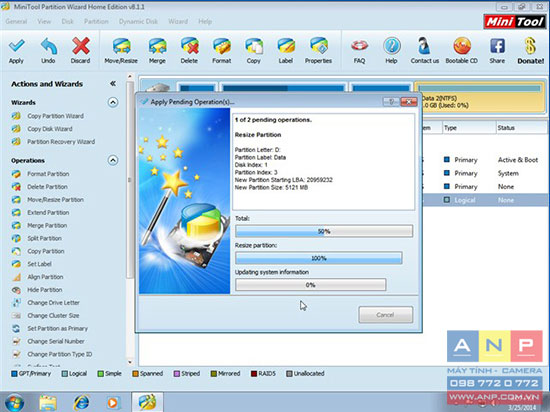This screenshot has width=550, height=412.
Task: Click the Copy Partition icon in Operations
Action: pyautogui.click(x=16, y=251)
